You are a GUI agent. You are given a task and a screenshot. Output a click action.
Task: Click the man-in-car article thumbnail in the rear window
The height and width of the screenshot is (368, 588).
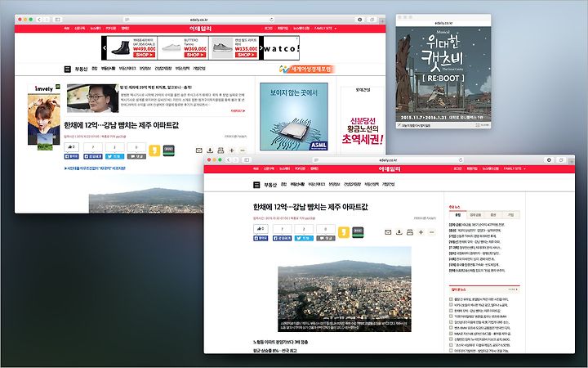92,98
